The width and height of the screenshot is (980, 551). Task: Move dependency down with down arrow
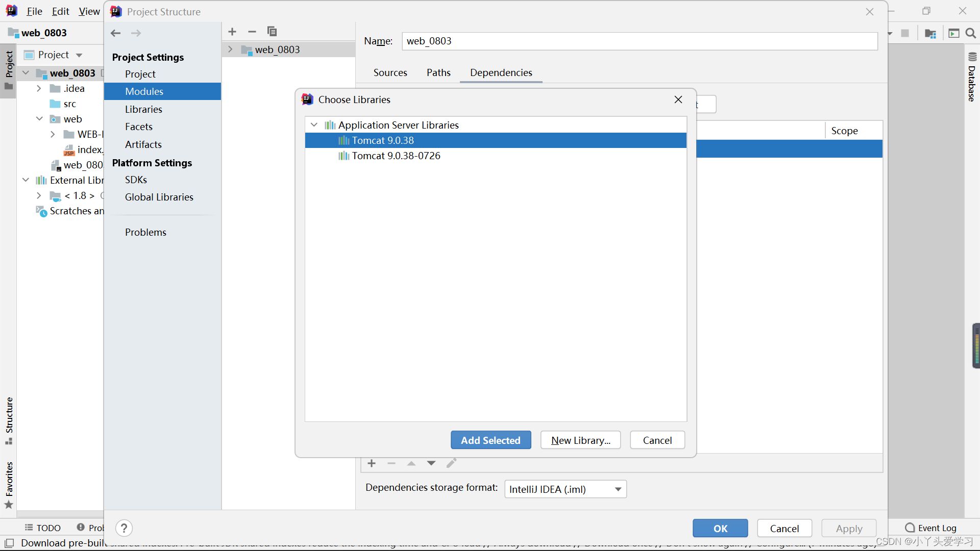[431, 463]
